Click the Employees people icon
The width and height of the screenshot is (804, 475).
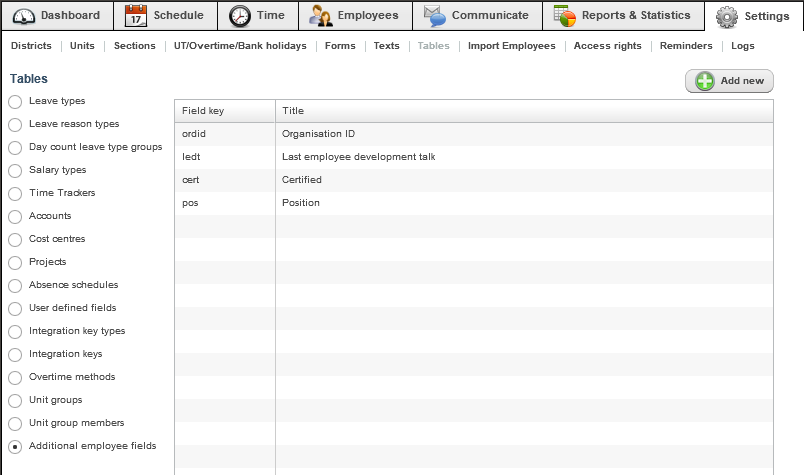[321, 16]
